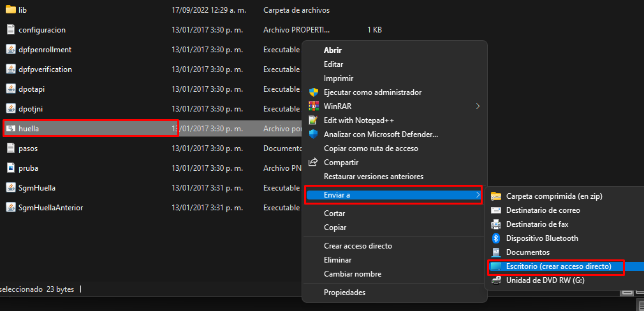
Task: Click the huella batch file icon
Action: click(11, 129)
